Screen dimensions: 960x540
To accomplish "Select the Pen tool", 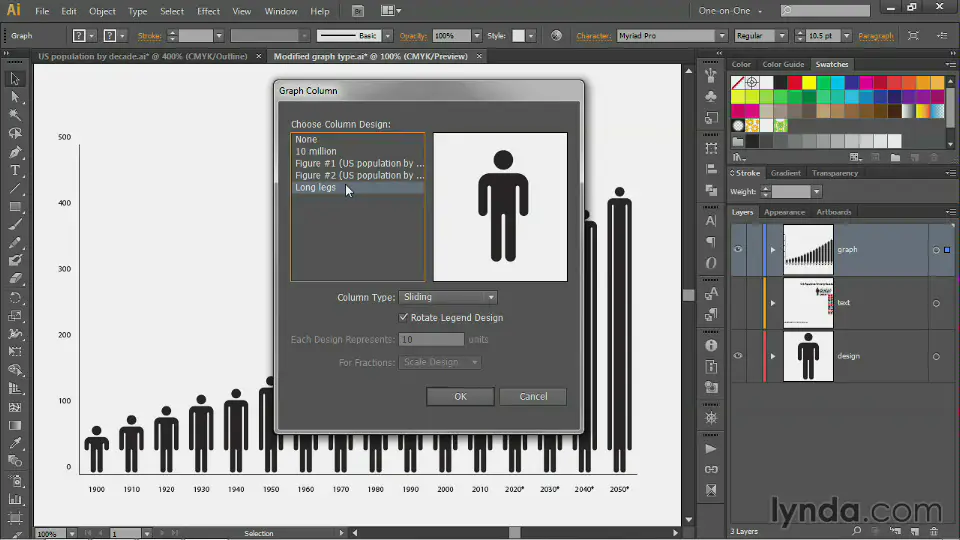I will pyautogui.click(x=15, y=153).
